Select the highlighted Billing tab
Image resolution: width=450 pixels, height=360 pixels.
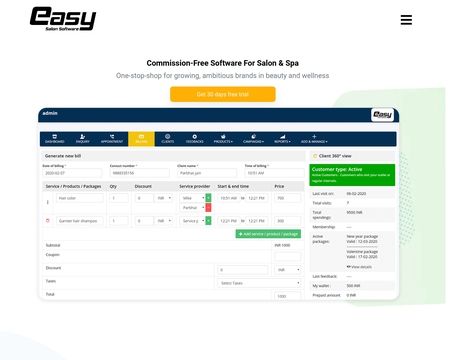[x=141, y=139]
